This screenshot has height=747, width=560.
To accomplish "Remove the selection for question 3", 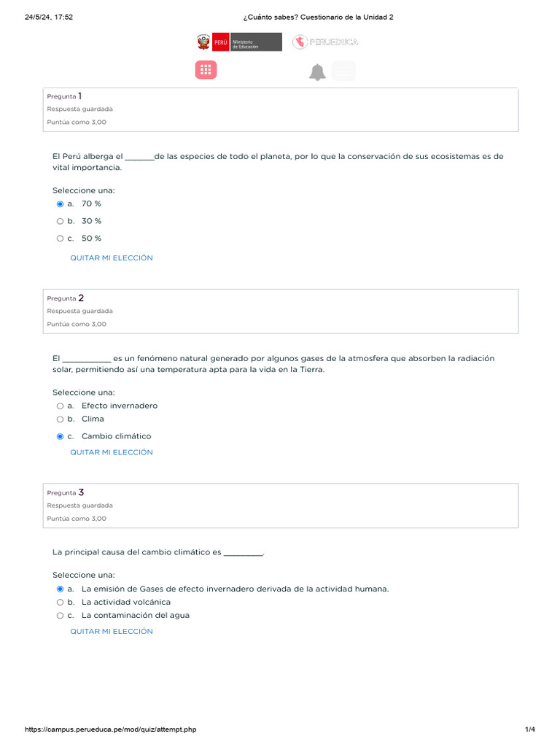I will [112, 632].
